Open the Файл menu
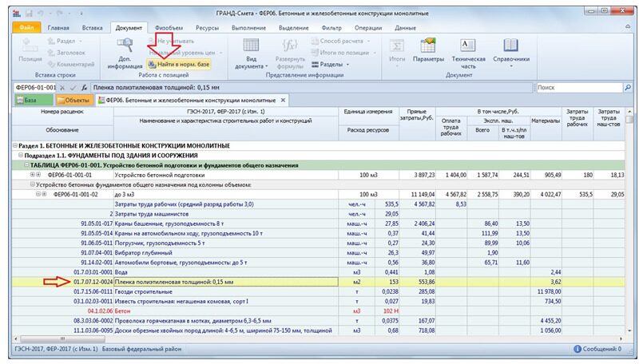 pyautogui.click(x=26, y=28)
